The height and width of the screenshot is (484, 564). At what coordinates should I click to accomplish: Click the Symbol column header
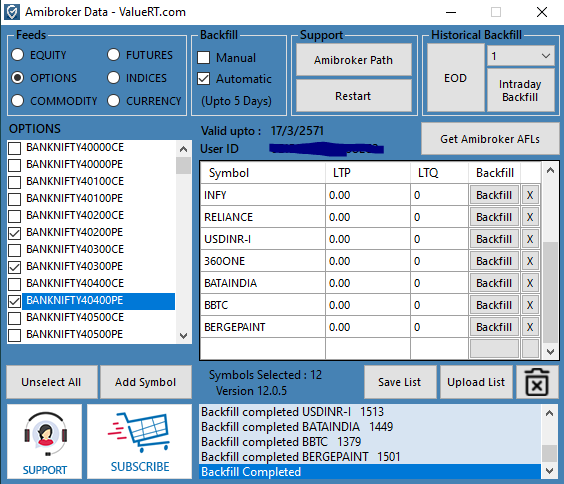[x=263, y=173]
